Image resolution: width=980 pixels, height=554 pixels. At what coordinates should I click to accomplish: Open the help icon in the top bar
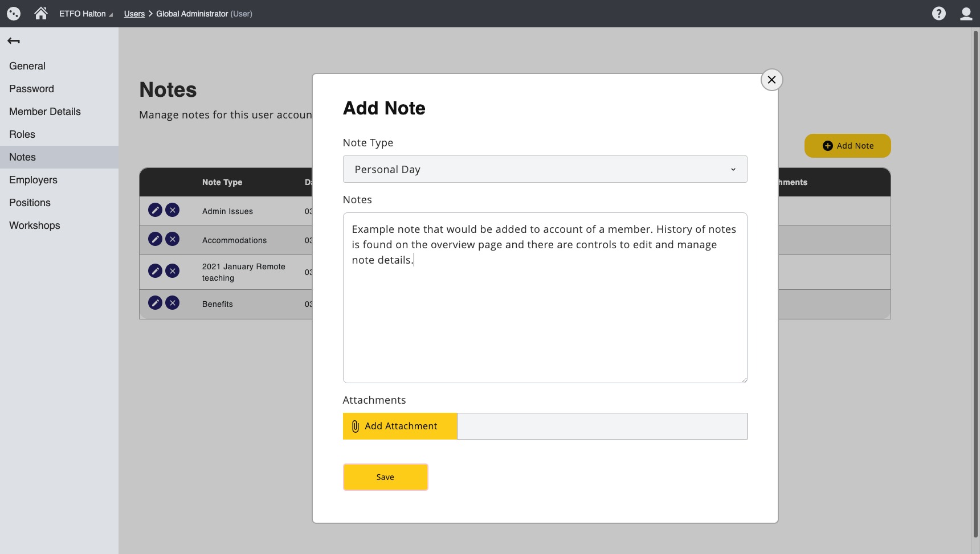tap(938, 13)
